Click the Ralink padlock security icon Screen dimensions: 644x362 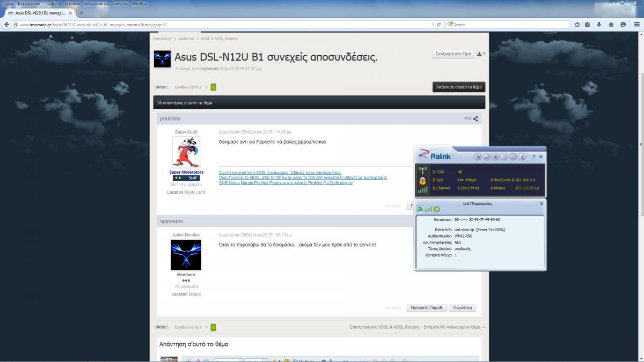tap(422, 181)
